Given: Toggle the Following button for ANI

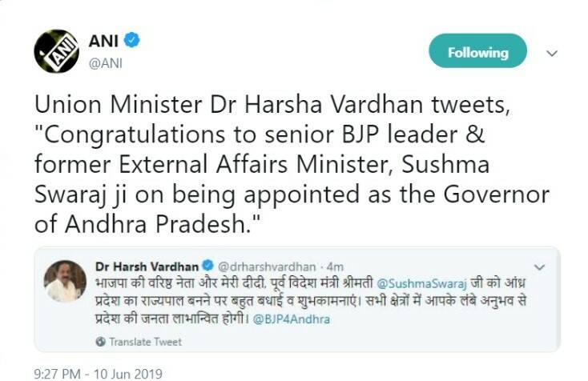Looking at the screenshot, I should click(477, 53).
